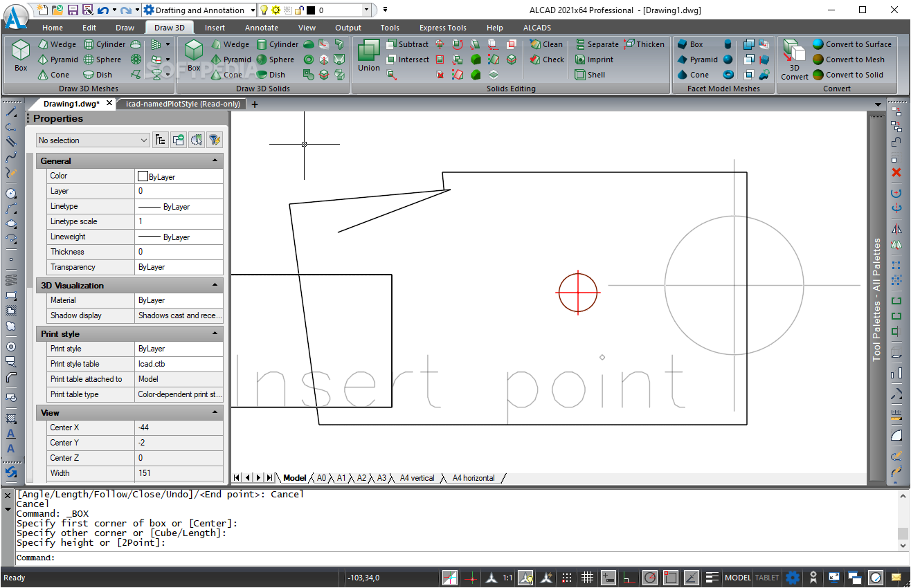Viewport: 911px width, 588px height.
Task: Switch to the Insert ribbon tab
Action: (215, 28)
